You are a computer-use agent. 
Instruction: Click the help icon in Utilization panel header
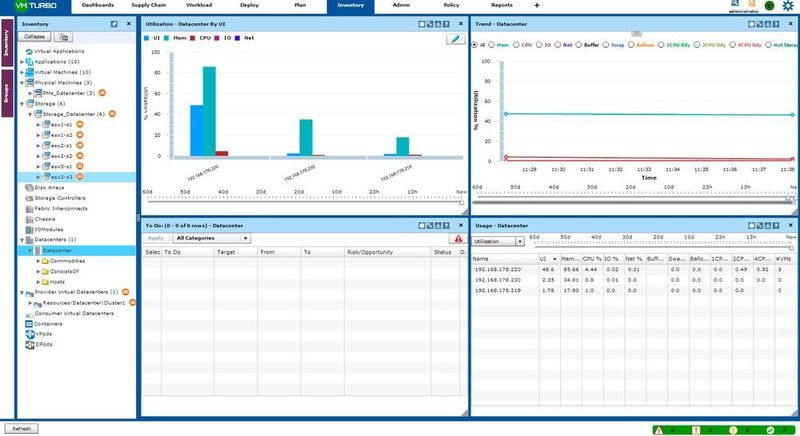pos(446,24)
